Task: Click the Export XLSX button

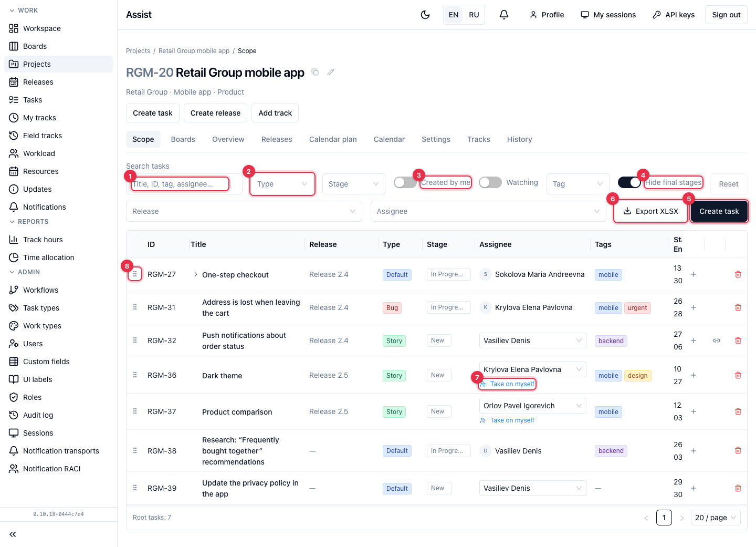Action: pyautogui.click(x=651, y=211)
